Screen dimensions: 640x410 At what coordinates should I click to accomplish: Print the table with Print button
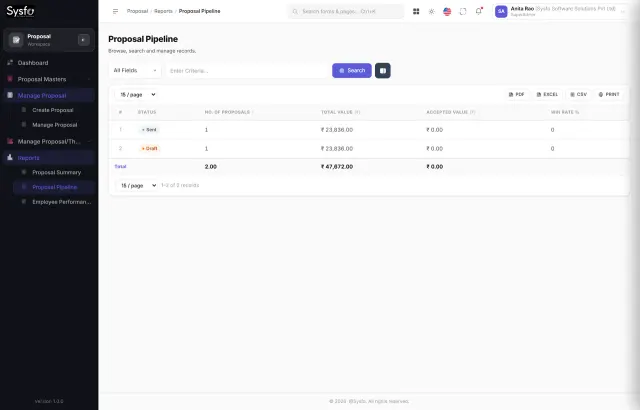click(609, 95)
